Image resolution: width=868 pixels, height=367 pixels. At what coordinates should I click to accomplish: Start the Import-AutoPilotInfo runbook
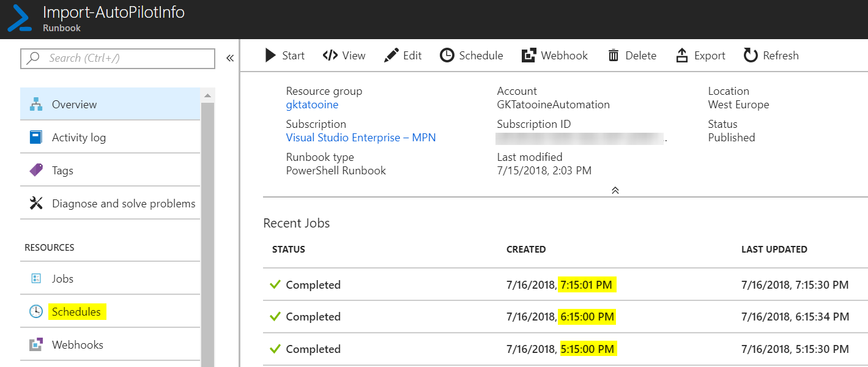284,55
